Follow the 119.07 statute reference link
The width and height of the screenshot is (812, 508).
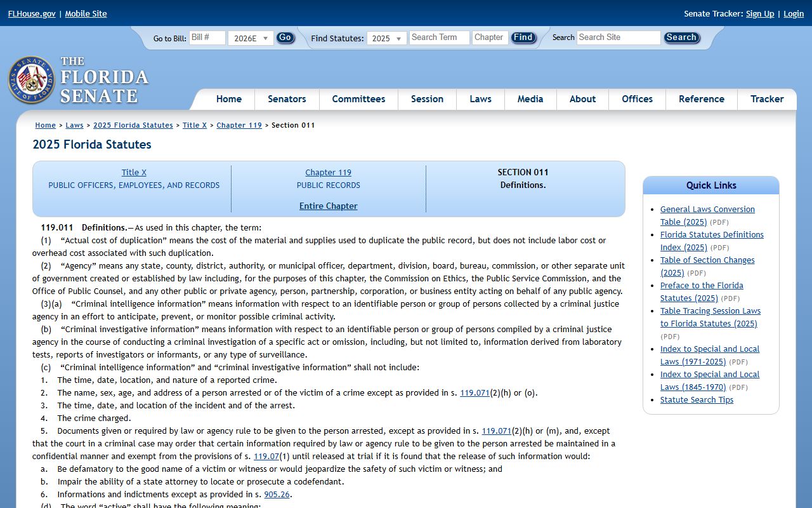pos(266,457)
